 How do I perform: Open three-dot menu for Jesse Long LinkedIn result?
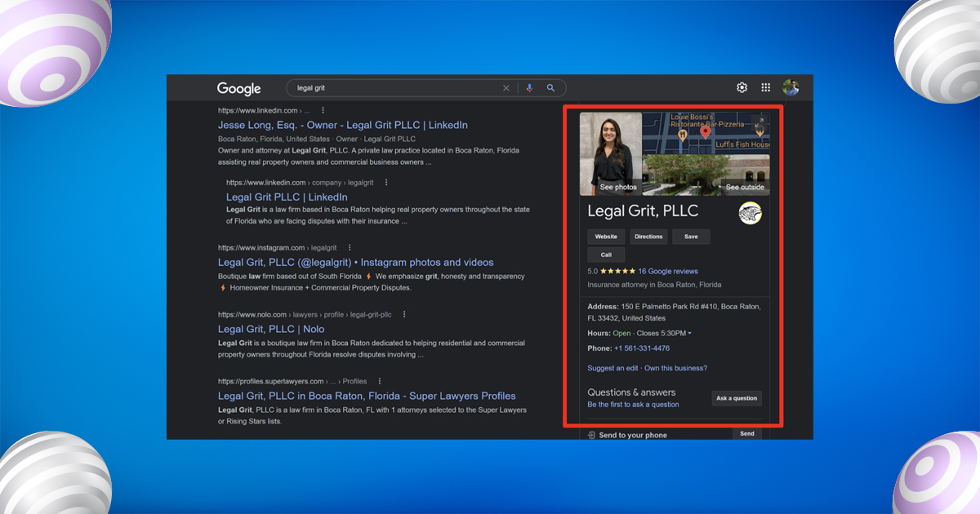pyautogui.click(x=323, y=110)
